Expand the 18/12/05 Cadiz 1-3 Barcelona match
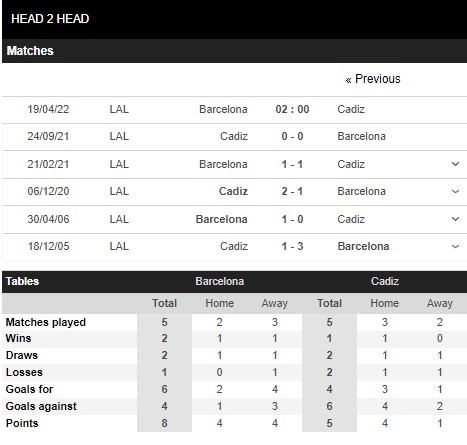The height and width of the screenshot is (445, 467). (455, 246)
